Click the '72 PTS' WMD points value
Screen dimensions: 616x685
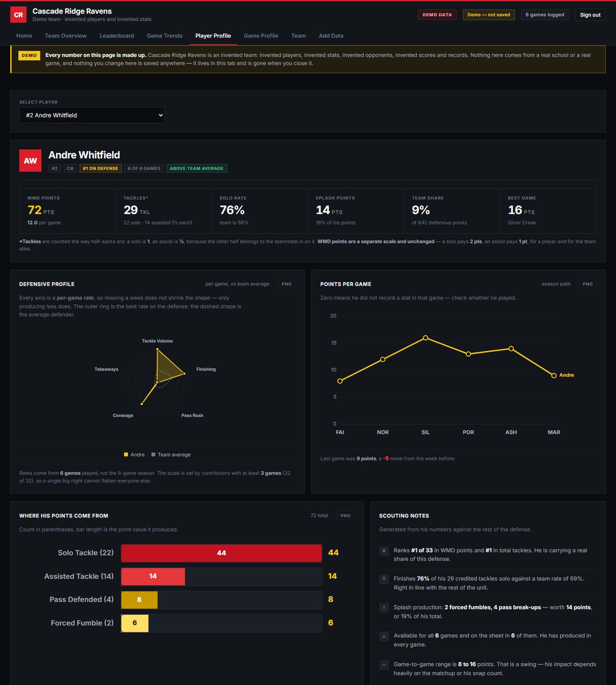point(41,210)
